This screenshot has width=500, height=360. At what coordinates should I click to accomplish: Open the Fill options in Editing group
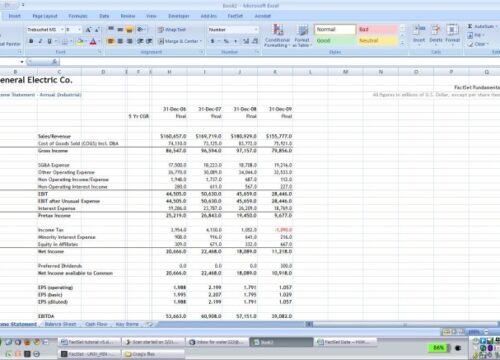pyautogui.click(x=475, y=35)
